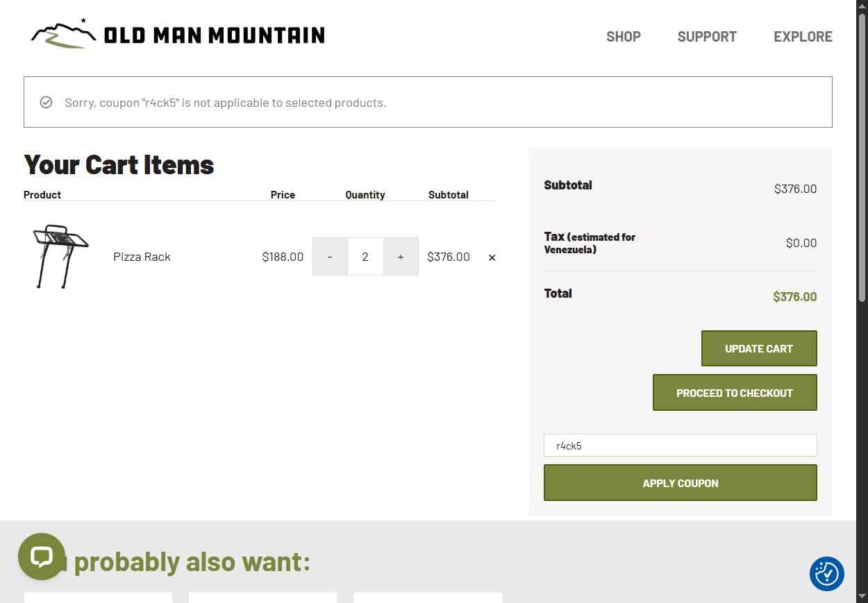Open the EXPLORE menu
Viewport: 868px width, 603px height.
pyautogui.click(x=803, y=37)
